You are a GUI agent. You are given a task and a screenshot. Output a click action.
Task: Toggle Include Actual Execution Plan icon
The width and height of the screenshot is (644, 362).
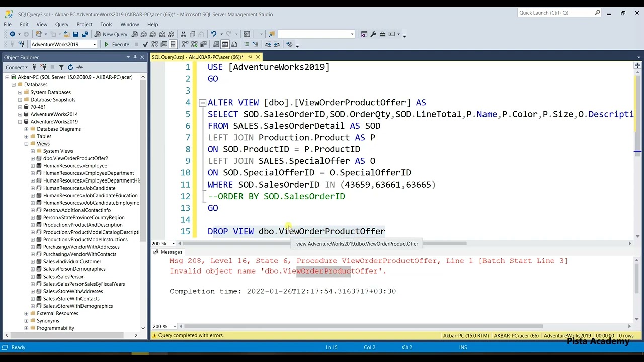point(185,44)
